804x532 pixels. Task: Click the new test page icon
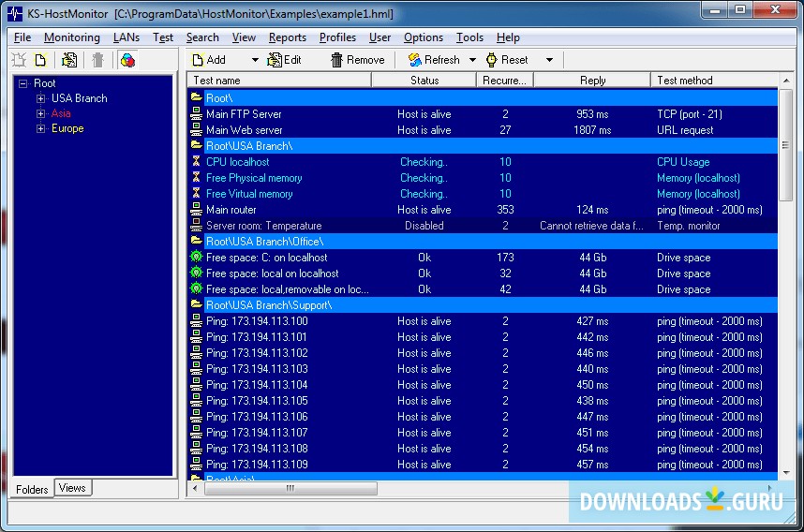(x=40, y=60)
